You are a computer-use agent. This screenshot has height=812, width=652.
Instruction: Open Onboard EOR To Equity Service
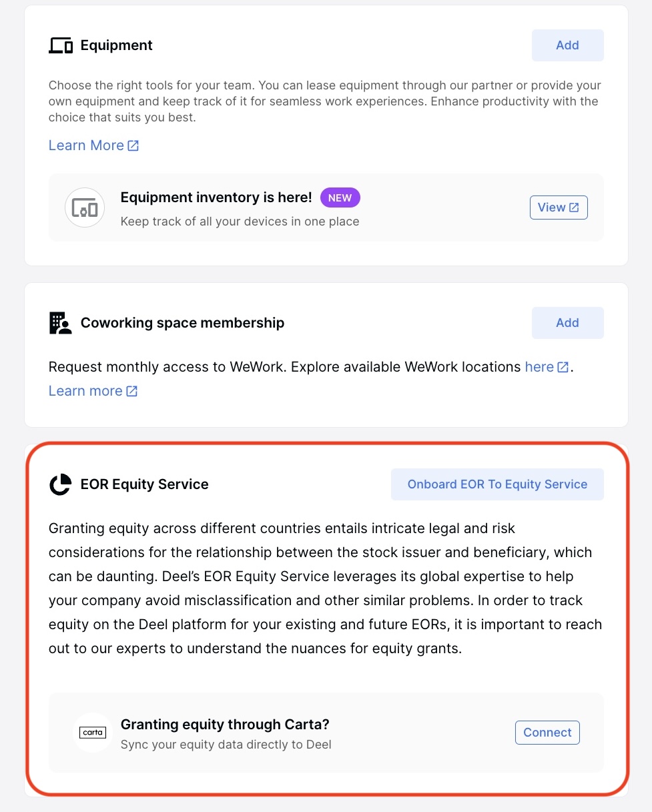pyautogui.click(x=497, y=484)
